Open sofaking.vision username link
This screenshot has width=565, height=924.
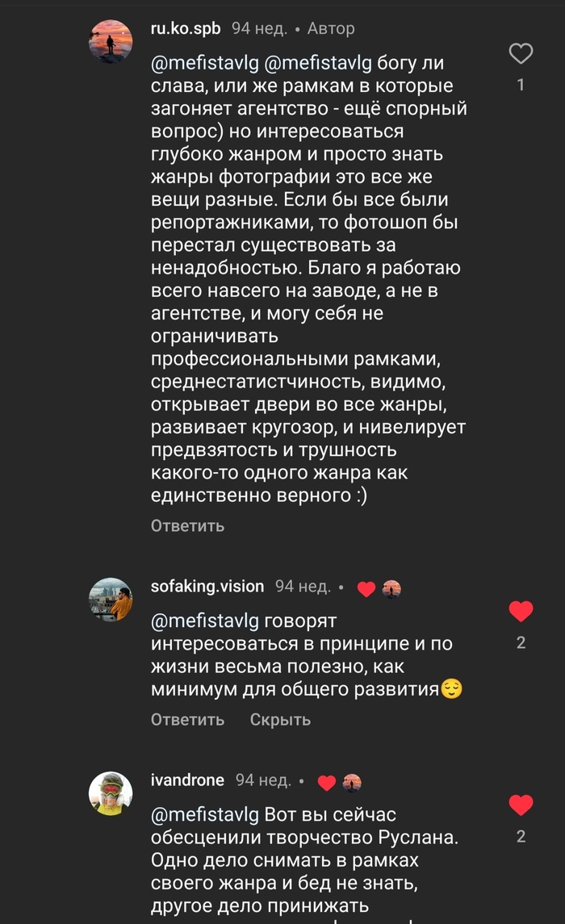(207, 587)
